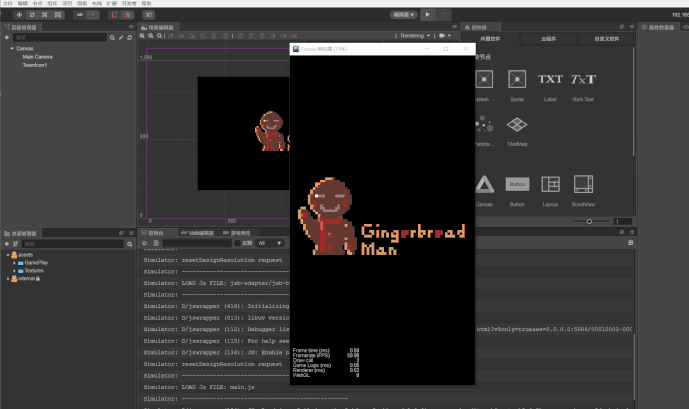Viewport: 689px width, 409px height.
Task: Click the refresh preview button beside play
Action: [x=443, y=14]
